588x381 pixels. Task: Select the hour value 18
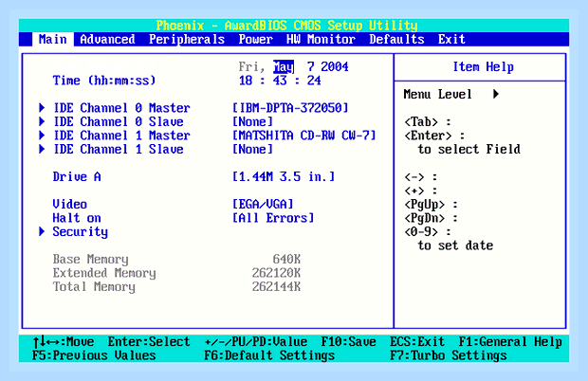tap(246, 81)
